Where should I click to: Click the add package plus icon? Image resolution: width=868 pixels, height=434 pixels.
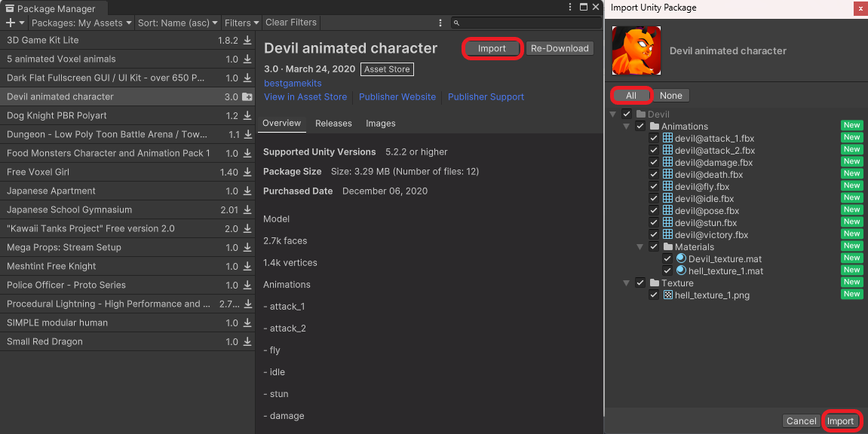[x=10, y=23]
